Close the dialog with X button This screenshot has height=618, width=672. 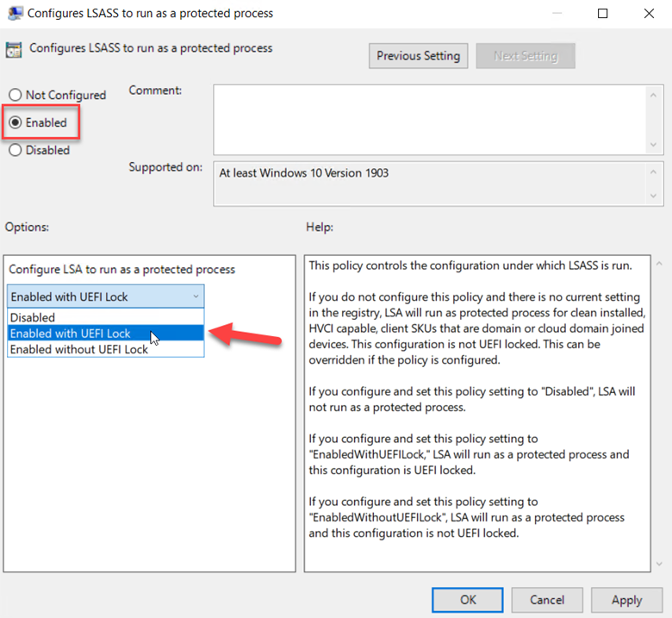[649, 13]
